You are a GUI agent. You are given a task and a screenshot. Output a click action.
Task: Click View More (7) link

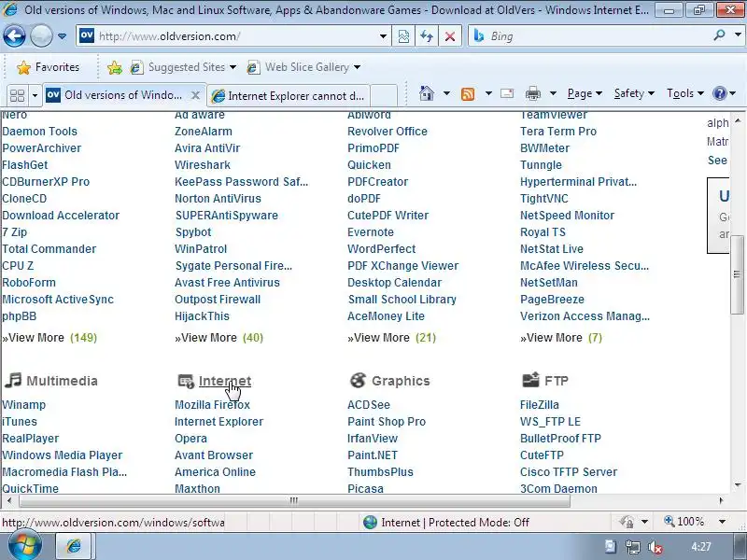(x=561, y=338)
